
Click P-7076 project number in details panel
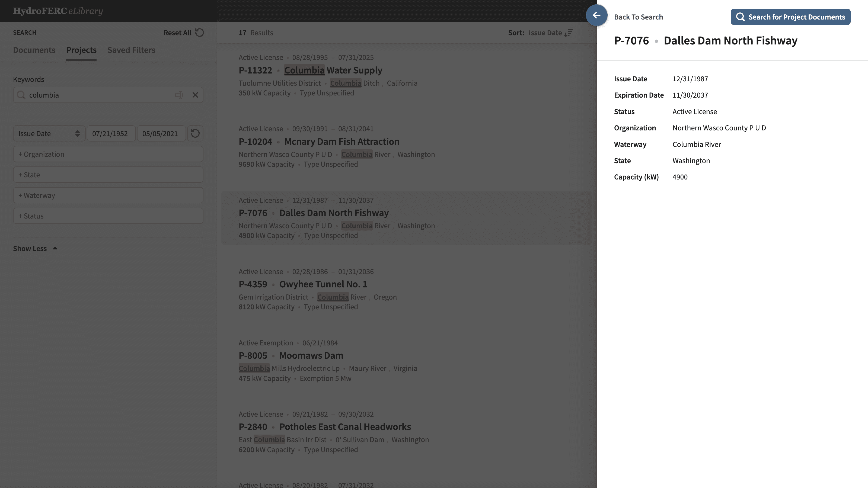pos(631,40)
